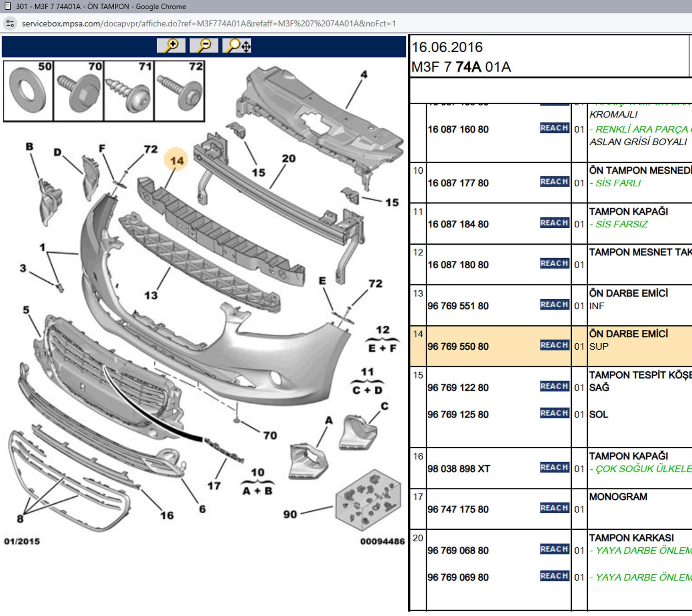The width and height of the screenshot is (692, 616).
Task: Open the site information icon in address bar
Action: click(x=10, y=24)
